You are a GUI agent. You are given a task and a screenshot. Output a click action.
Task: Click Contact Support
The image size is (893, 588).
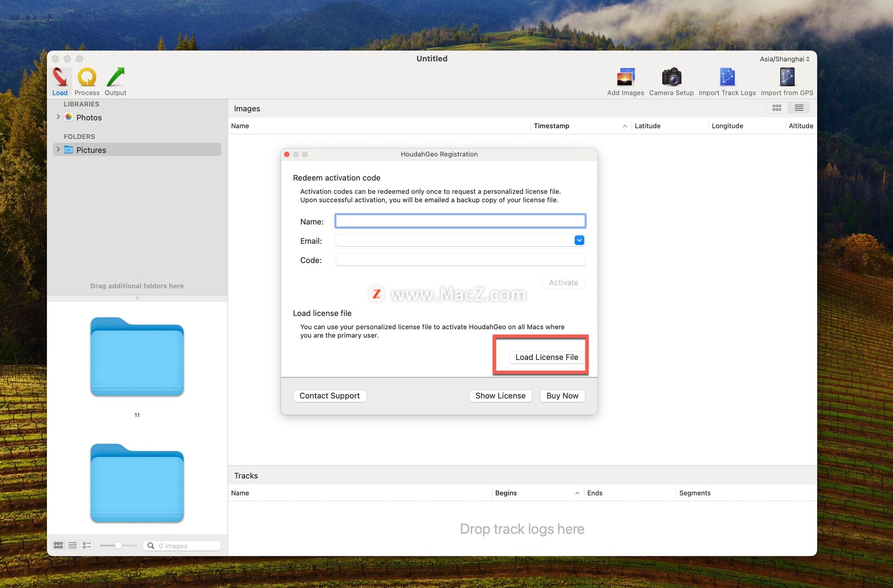pos(329,396)
